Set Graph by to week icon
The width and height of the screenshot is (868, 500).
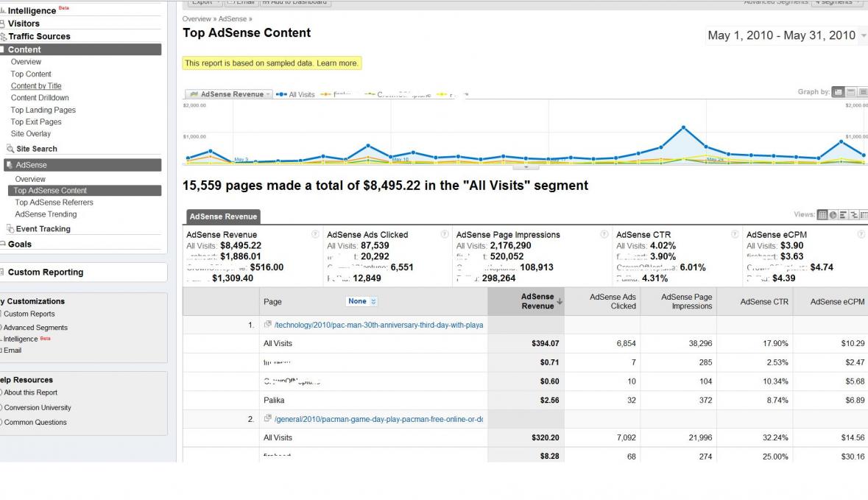point(850,93)
